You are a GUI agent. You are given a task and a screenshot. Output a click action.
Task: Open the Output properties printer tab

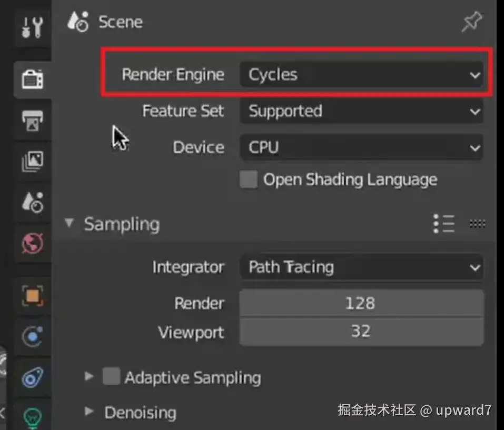pos(33,121)
